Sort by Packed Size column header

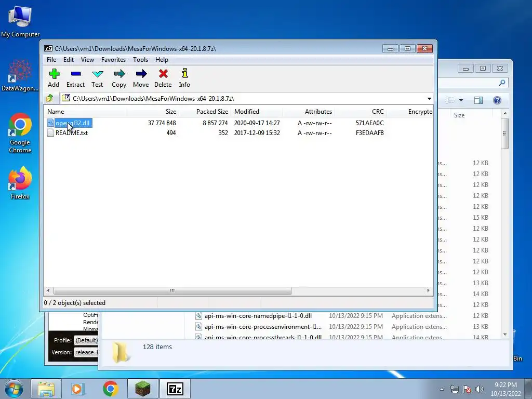205,112
